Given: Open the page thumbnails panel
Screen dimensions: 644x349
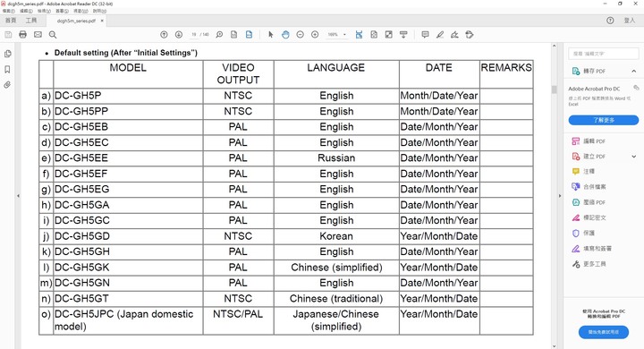Looking at the screenshot, I should click(x=7, y=54).
